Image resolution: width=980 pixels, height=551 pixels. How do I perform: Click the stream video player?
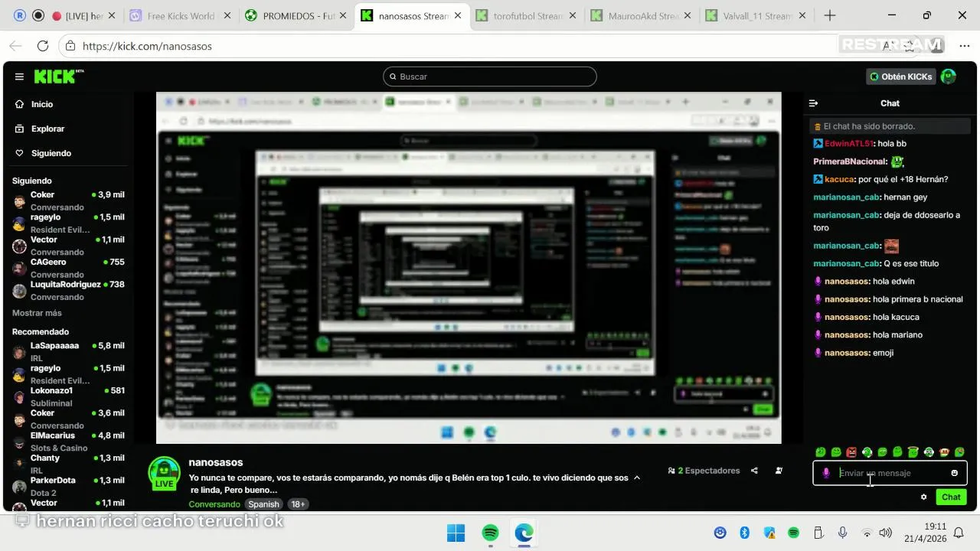point(469,268)
